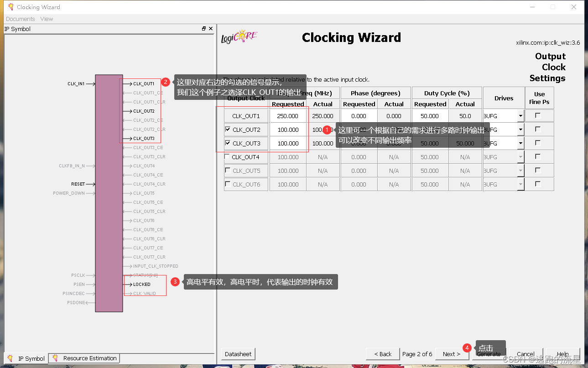Open Drives dropdown for CLK_OUT1
Image resolution: width=588 pixels, height=368 pixels.
click(x=520, y=116)
